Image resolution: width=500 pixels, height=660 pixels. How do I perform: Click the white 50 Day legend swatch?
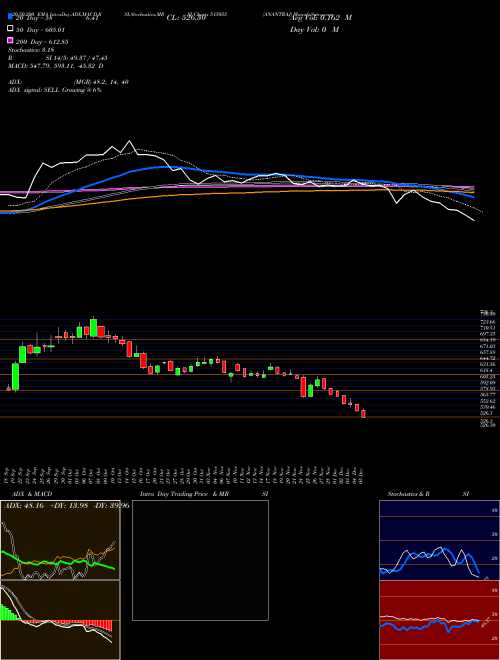coord(10,29)
